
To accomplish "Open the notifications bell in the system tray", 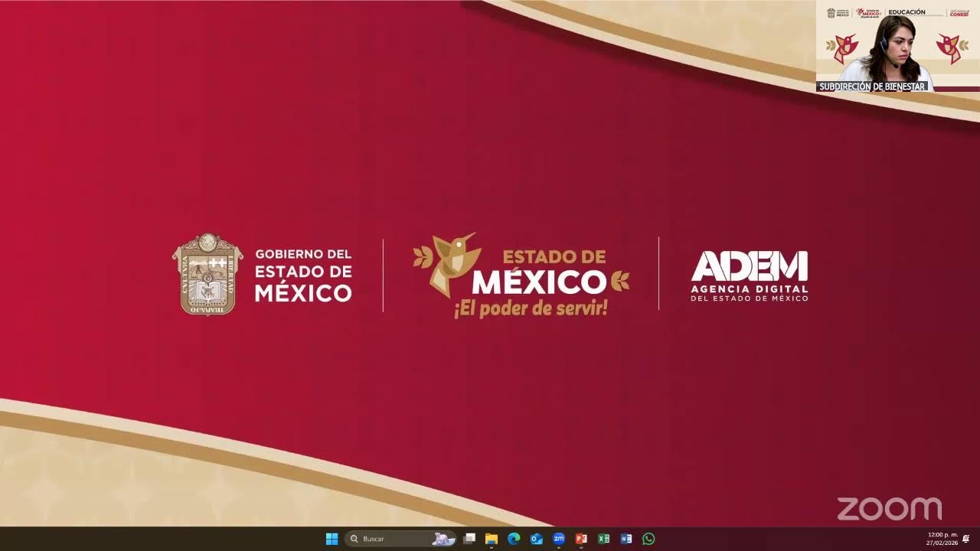I will (966, 539).
